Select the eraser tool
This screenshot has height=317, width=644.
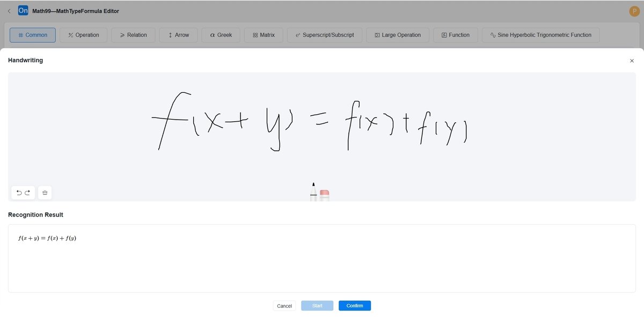click(324, 193)
